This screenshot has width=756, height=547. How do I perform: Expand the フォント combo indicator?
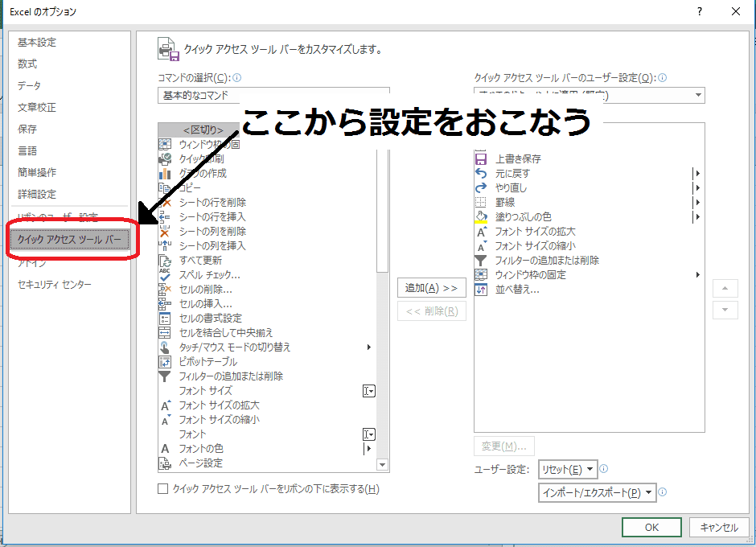coord(369,434)
